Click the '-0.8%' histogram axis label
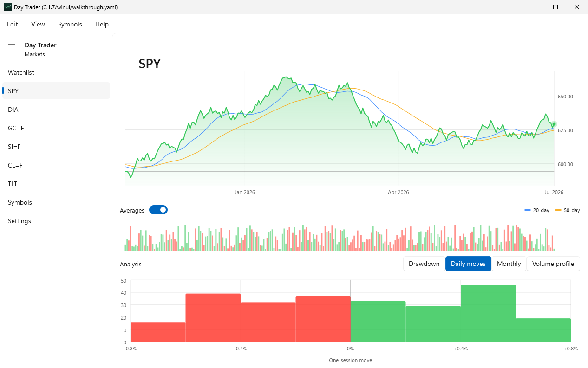 [131, 349]
